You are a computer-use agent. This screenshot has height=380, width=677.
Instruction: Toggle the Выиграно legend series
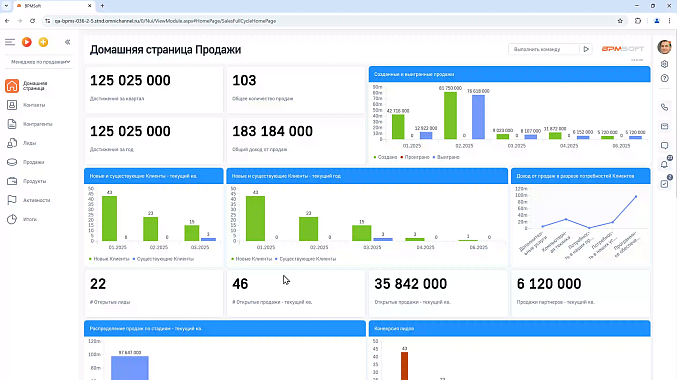(x=446, y=157)
